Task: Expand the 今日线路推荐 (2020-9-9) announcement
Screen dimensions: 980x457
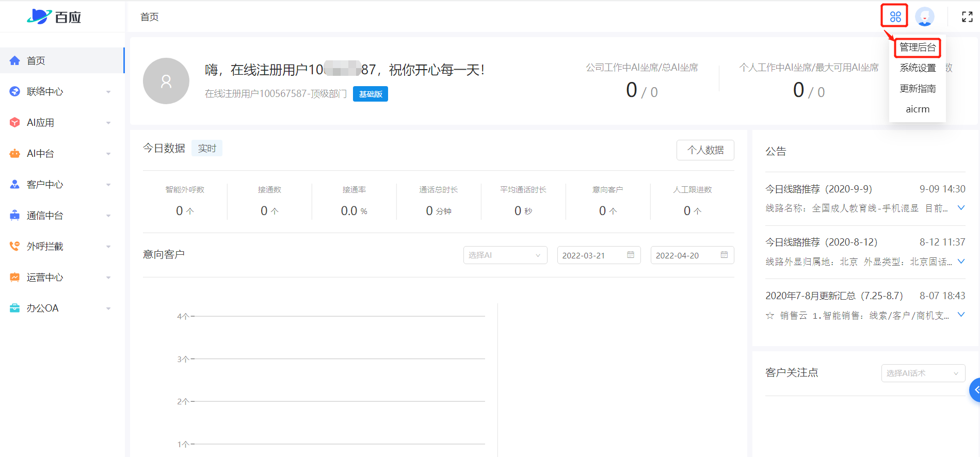Action: coord(961,208)
